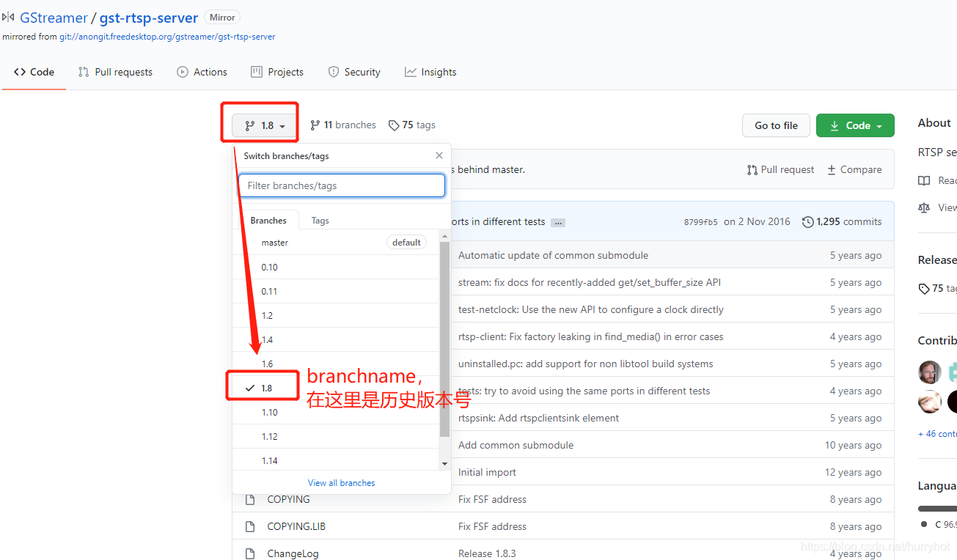The height and width of the screenshot is (560, 957).
Task: Focus the Filter branches/tags input
Action: tap(342, 185)
